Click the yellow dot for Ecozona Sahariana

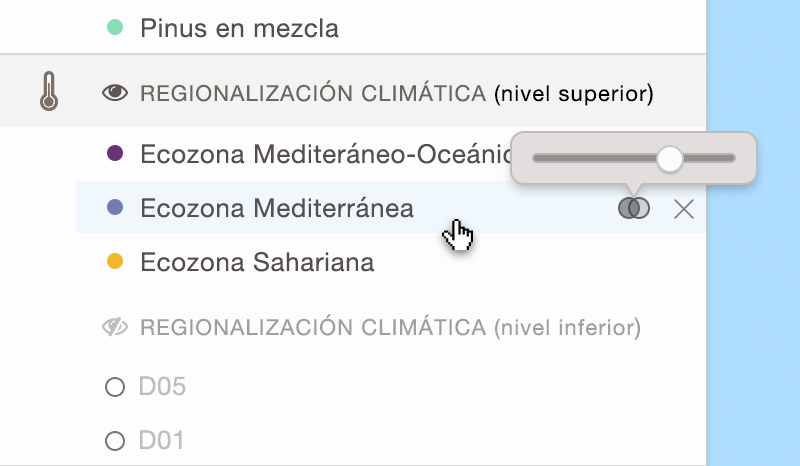pyautogui.click(x=115, y=262)
